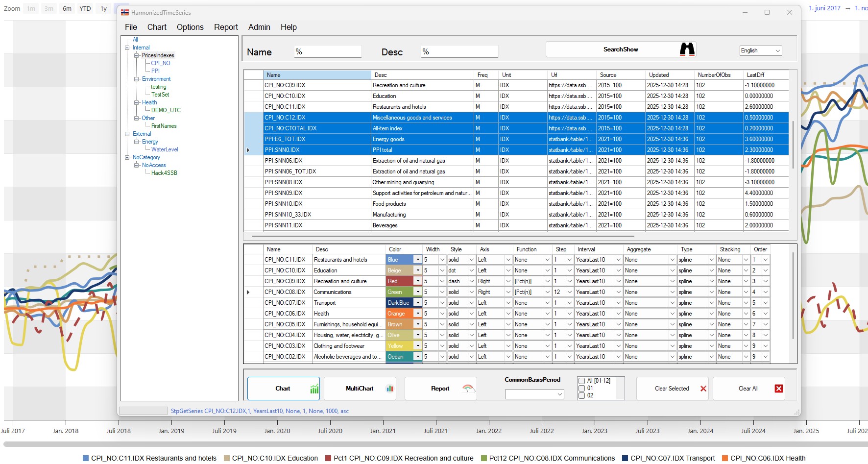Open the CommonBasisPeriod combo box
The height and width of the screenshot is (464, 868).
tap(534, 394)
